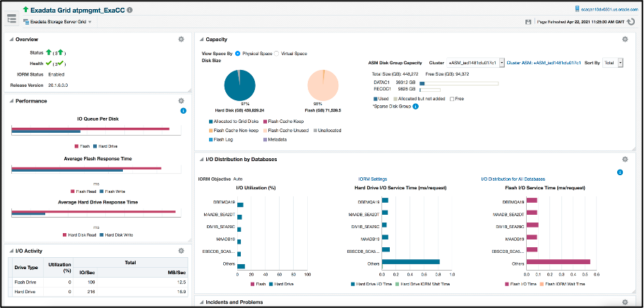Click the save icon beside Page Refreshed
The width and height of the screenshot is (644, 308).
(x=528, y=22)
